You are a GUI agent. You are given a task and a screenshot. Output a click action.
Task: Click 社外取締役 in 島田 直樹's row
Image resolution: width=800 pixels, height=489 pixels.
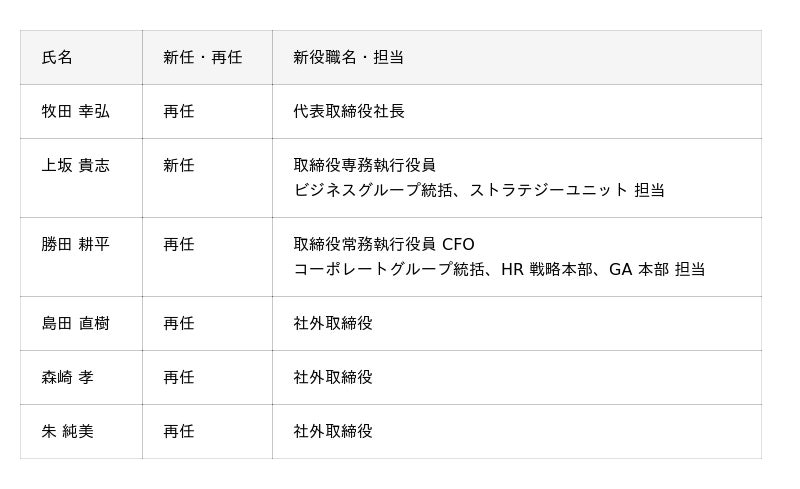(x=332, y=324)
